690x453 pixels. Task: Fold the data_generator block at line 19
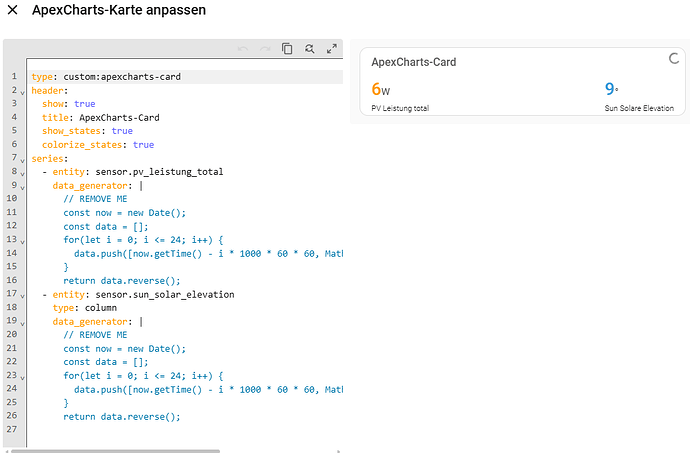22,324
